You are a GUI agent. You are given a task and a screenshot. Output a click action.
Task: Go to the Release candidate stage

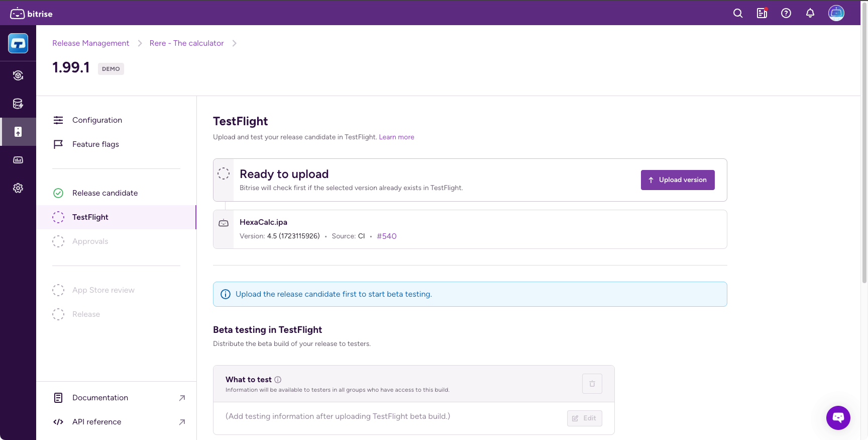[116, 193]
